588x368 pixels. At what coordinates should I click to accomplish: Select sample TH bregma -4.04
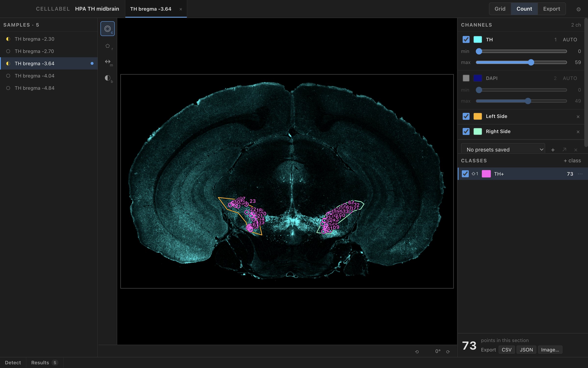click(x=49, y=76)
